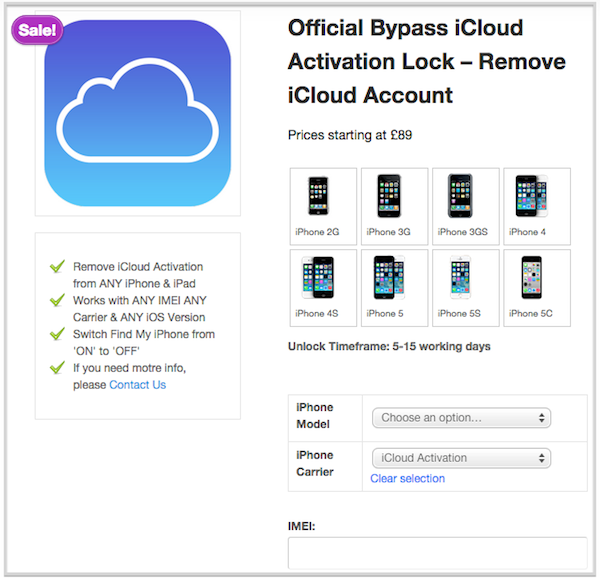Click the purple Sale! badge
The width and height of the screenshot is (600, 578).
point(37,30)
